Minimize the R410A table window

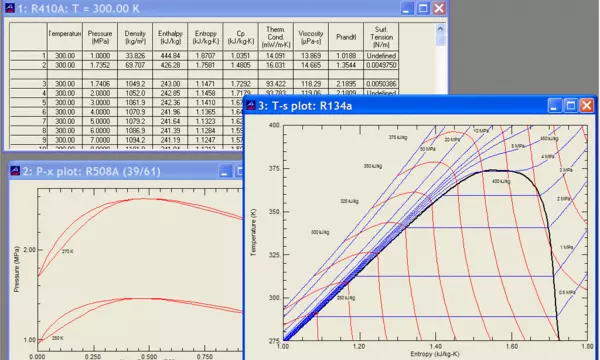[x=407, y=8]
